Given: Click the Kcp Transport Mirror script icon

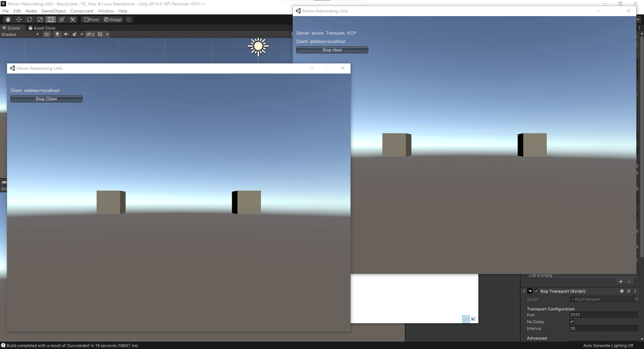Looking at the screenshot, I should click(x=530, y=291).
